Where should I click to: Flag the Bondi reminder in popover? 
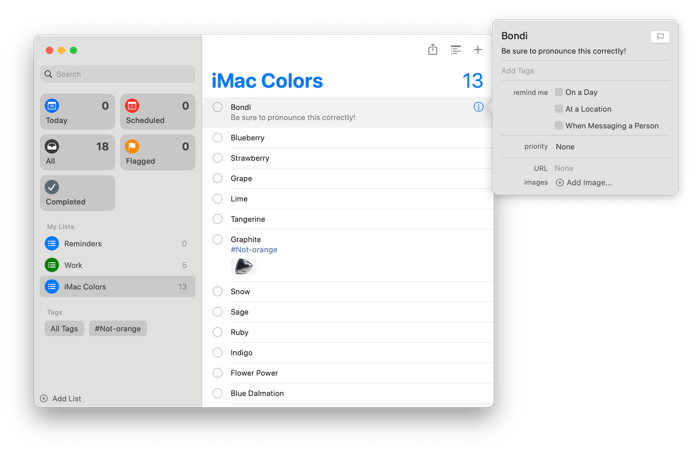(660, 37)
